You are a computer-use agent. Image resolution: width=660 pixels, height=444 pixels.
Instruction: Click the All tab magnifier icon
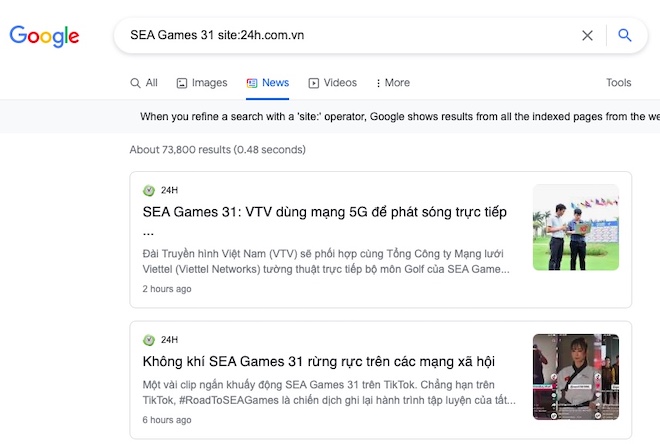[135, 83]
